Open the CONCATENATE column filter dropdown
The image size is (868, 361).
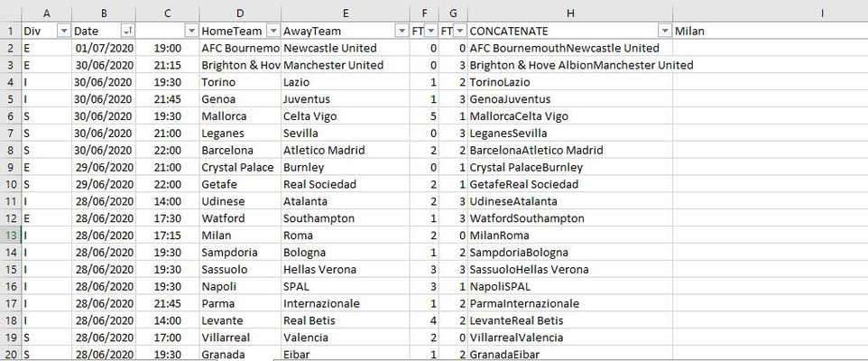(665, 31)
